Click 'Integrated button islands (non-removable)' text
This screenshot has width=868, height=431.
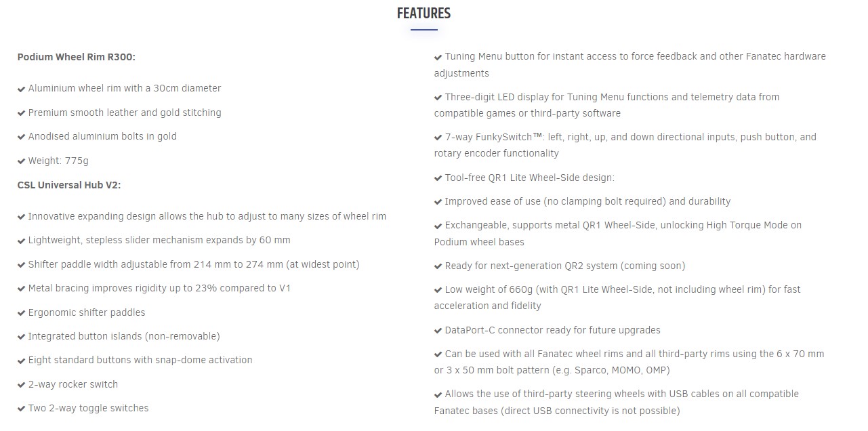(124, 336)
